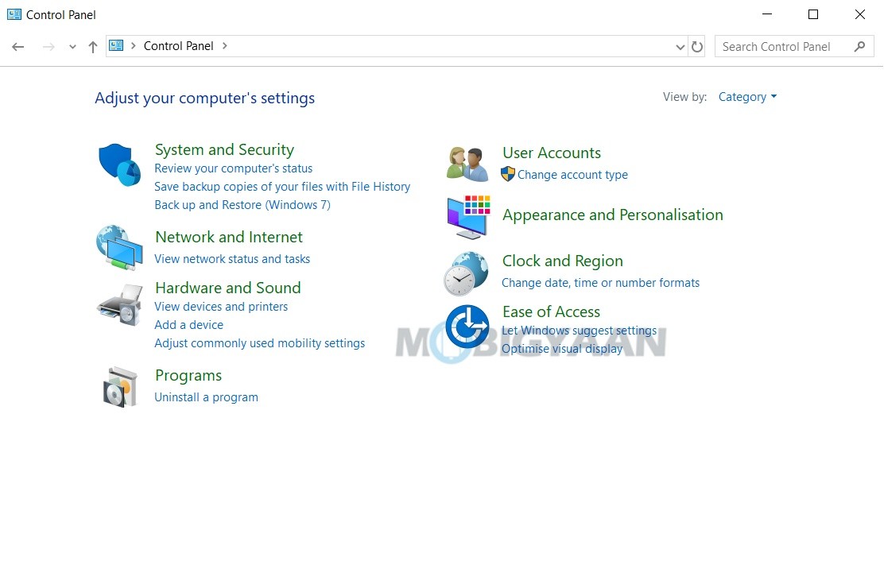The height and width of the screenshot is (588, 884).
Task: Open View network status and tasks
Action: (x=232, y=258)
